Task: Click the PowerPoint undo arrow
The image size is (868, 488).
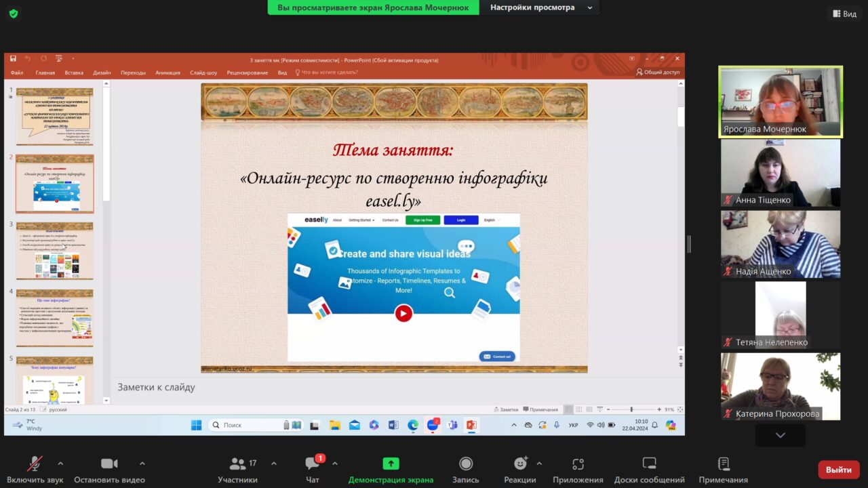Action: point(28,59)
